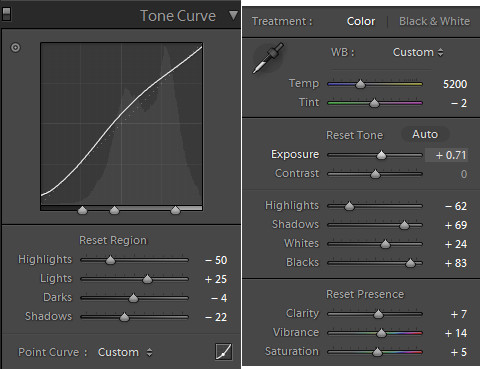Click Reset Tone label
Image resolution: width=483 pixels, height=369 pixels.
click(354, 135)
